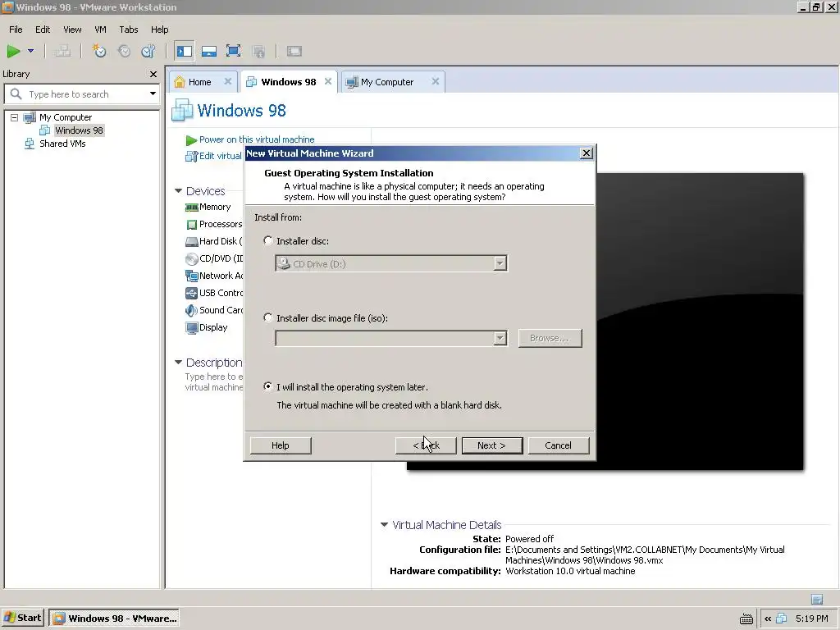Image resolution: width=840 pixels, height=630 pixels.
Task: Open the Tabs menu
Action: click(x=129, y=30)
